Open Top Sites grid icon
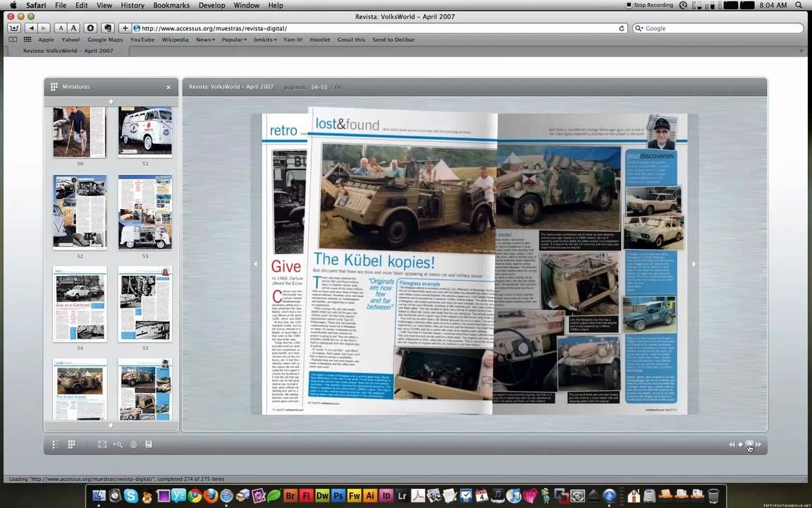This screenshot has height=508, width=812. coord(27,40)
